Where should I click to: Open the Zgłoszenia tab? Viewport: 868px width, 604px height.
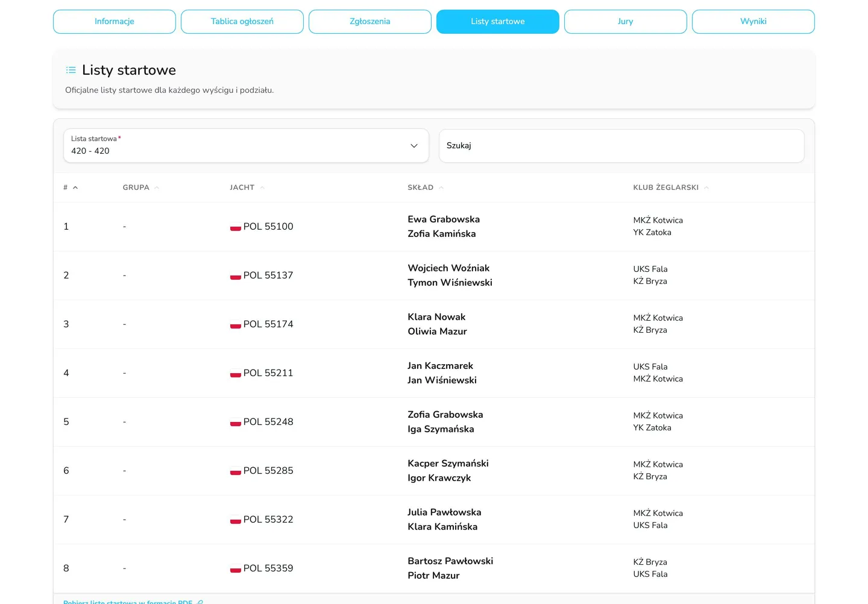(x=370, y=22)
